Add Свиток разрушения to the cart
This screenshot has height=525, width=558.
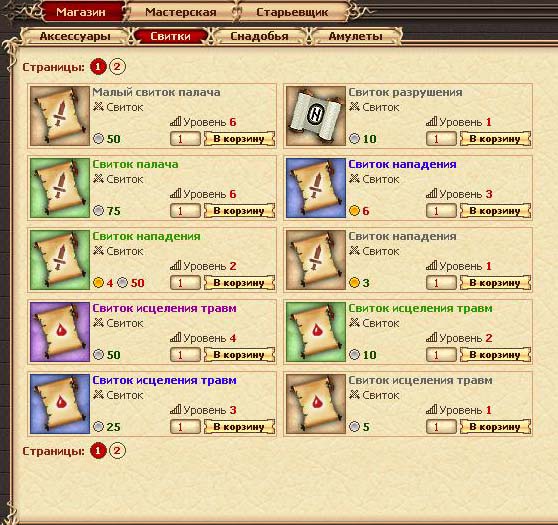coord(495,138)
